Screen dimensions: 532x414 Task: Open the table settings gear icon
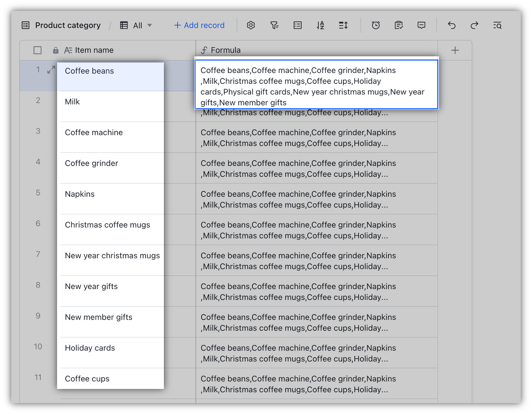250,25
